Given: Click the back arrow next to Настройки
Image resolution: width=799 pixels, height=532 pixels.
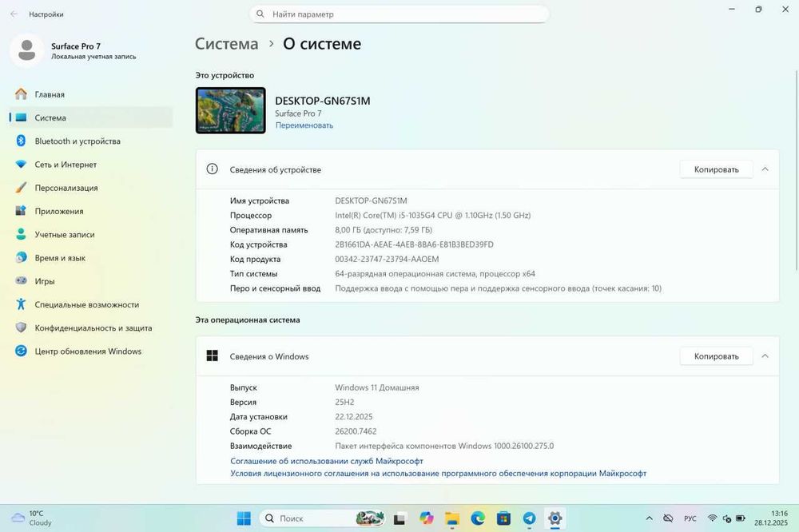Looking at the screenshot, I should [14, 14].
